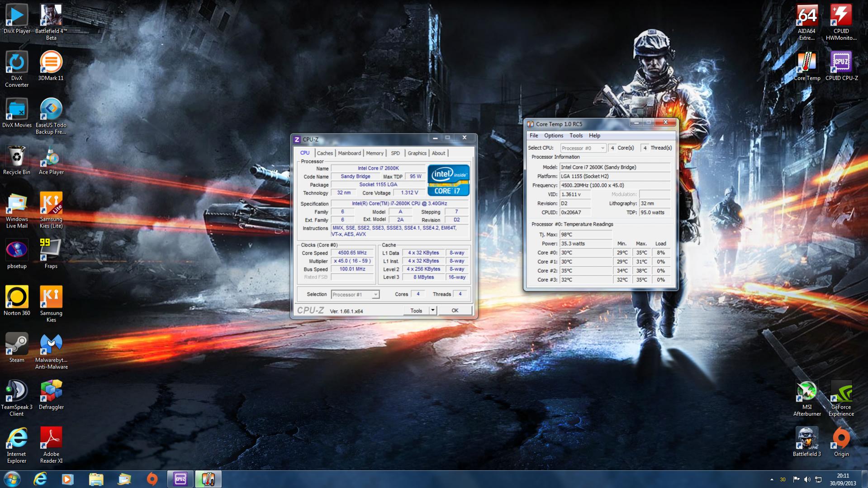
Task: Click the Windows Start button
Action: (12, 479)
